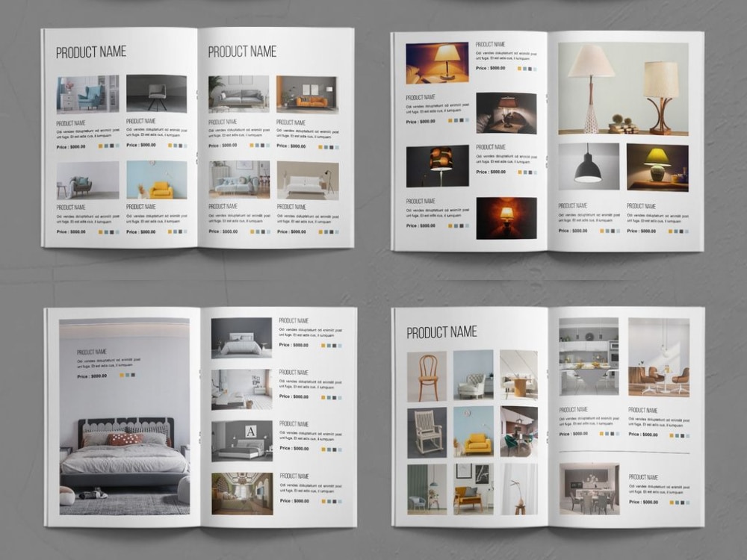Click the bedroom photo with letter A artwork
The height and width of the screenshot is (560, 747).
(x=242, y=441)
